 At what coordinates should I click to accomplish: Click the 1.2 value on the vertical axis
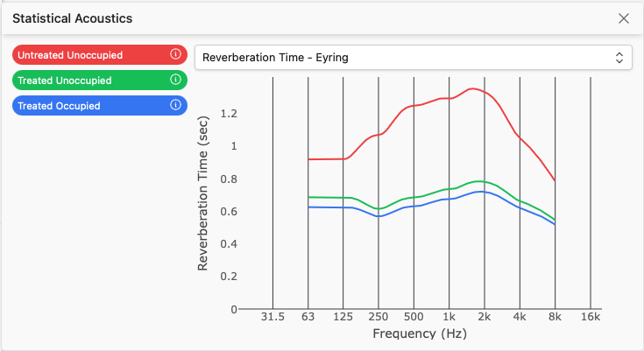(229, 114)
